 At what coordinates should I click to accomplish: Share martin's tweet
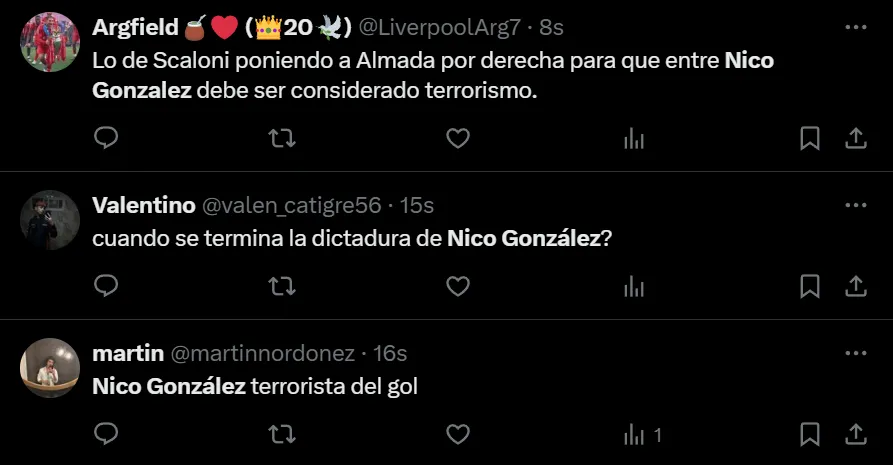[x=855, y=434]
